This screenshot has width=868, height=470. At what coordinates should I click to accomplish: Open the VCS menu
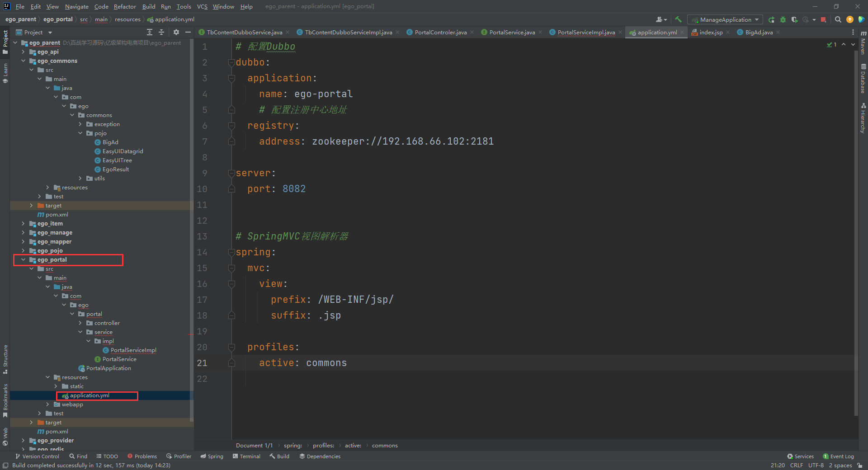click(202, 6)
